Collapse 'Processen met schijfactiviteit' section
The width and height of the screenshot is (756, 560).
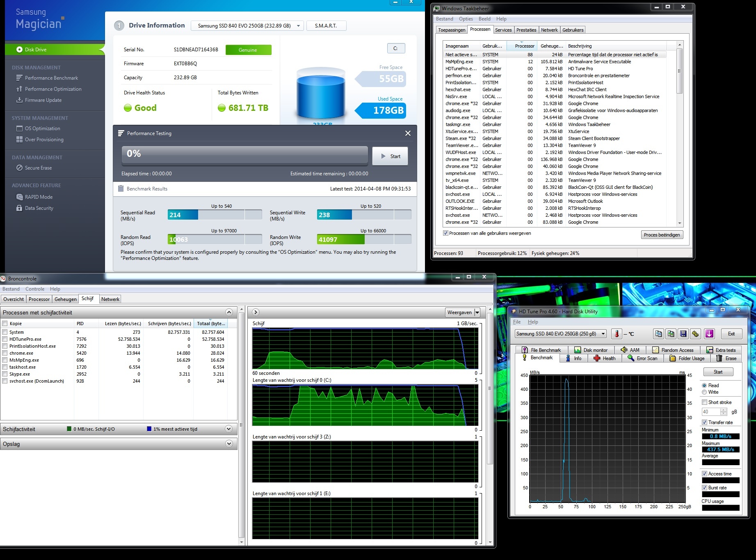(x=229, y=312)
